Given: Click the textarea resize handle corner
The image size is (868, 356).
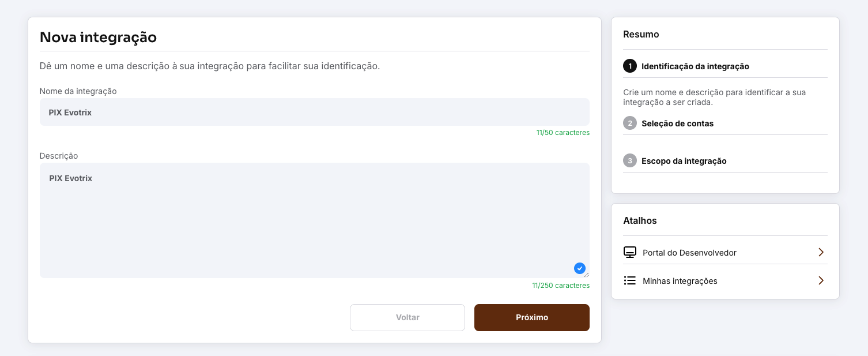Looking at the screenshot, I should 587,275.
